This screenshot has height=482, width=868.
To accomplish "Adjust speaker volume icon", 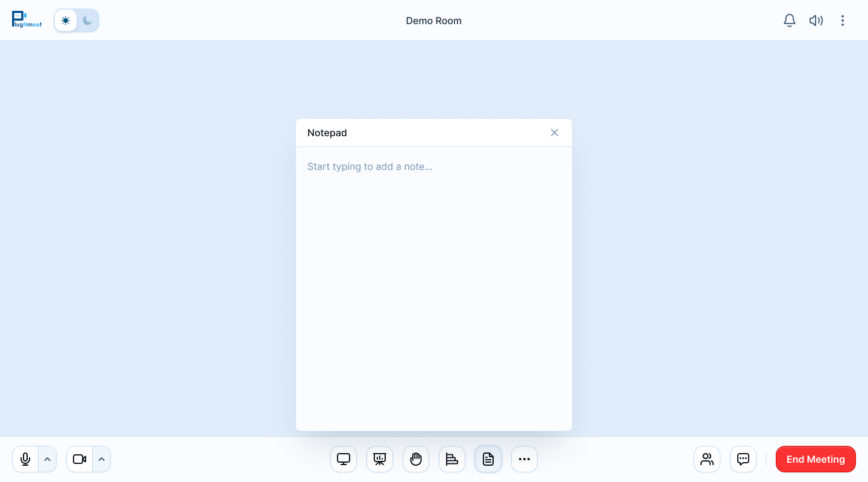I will click(x=816, y=20).
